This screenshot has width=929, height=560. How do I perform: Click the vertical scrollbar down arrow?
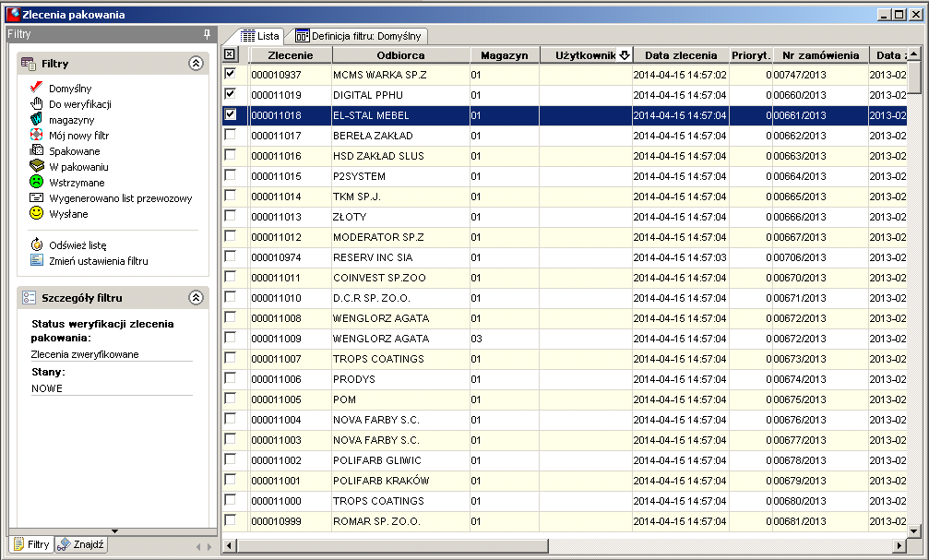914,531
